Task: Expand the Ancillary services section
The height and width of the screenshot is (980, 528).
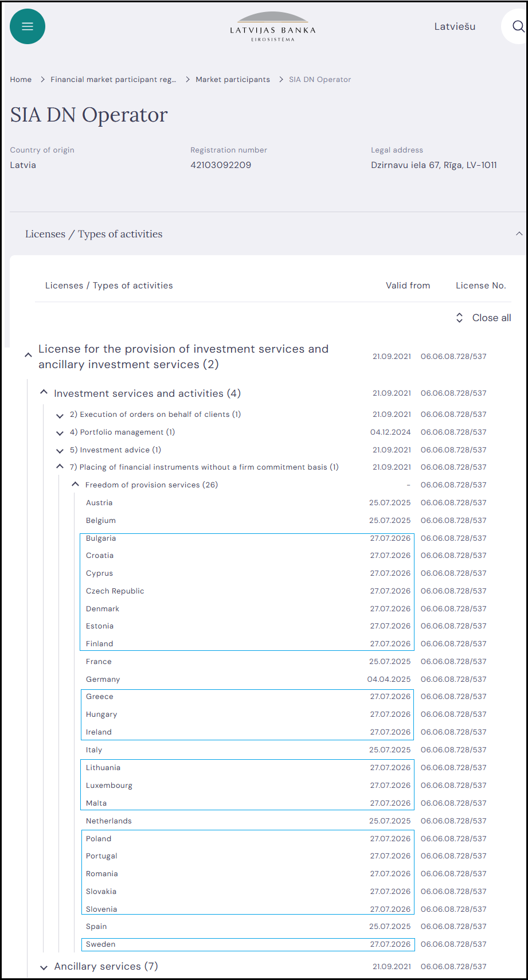Action: (x=44, y=967)
